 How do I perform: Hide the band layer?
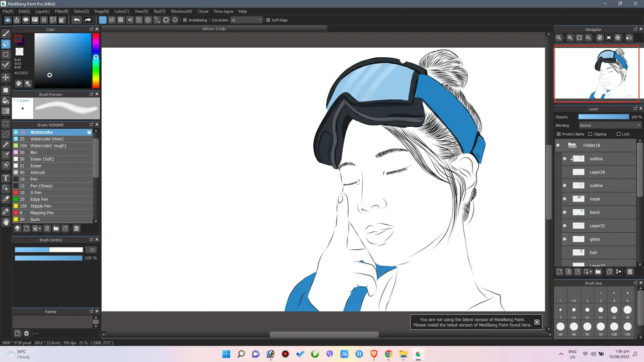565,212
